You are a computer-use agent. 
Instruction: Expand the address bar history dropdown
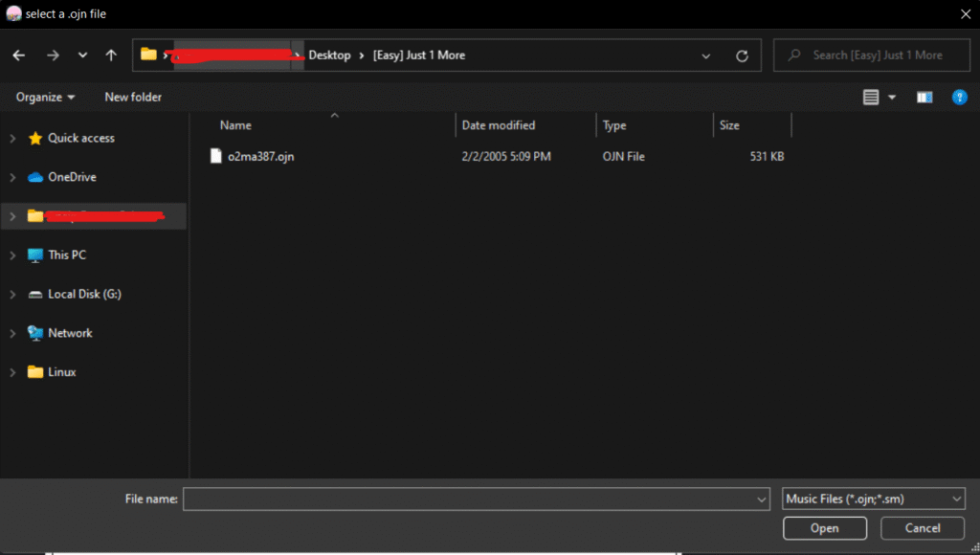[706, 55]
